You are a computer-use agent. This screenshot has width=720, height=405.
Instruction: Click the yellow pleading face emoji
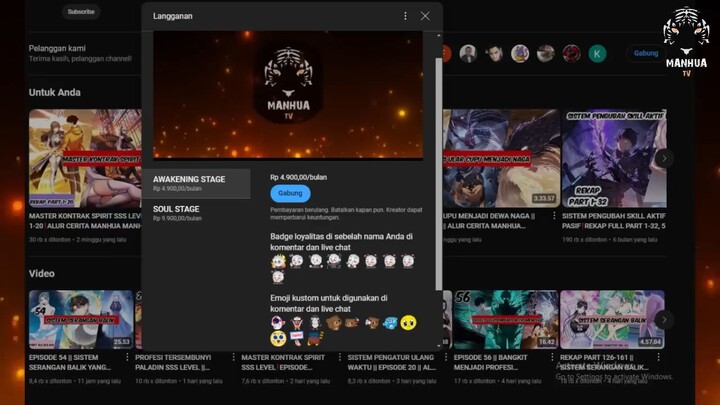click(408, 323)
